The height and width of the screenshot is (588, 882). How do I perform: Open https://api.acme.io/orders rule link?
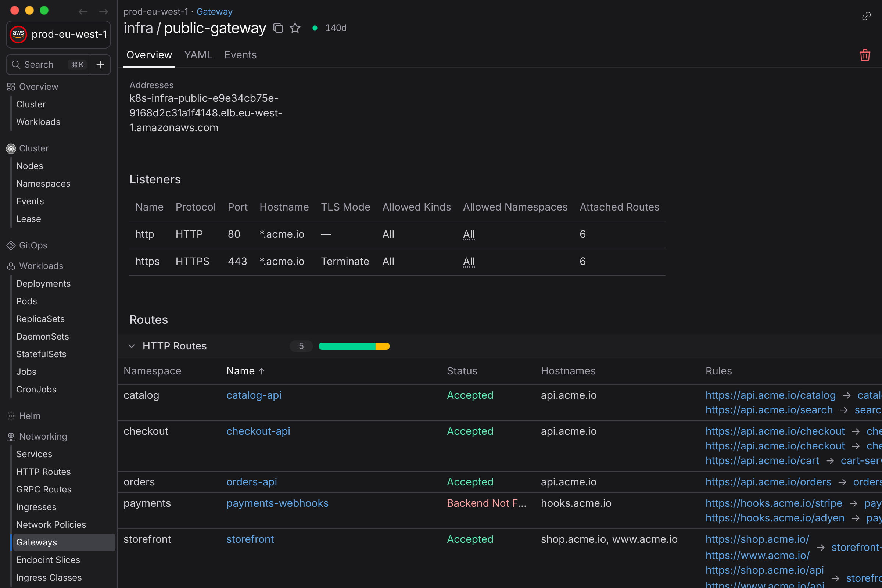coord(768,482)
